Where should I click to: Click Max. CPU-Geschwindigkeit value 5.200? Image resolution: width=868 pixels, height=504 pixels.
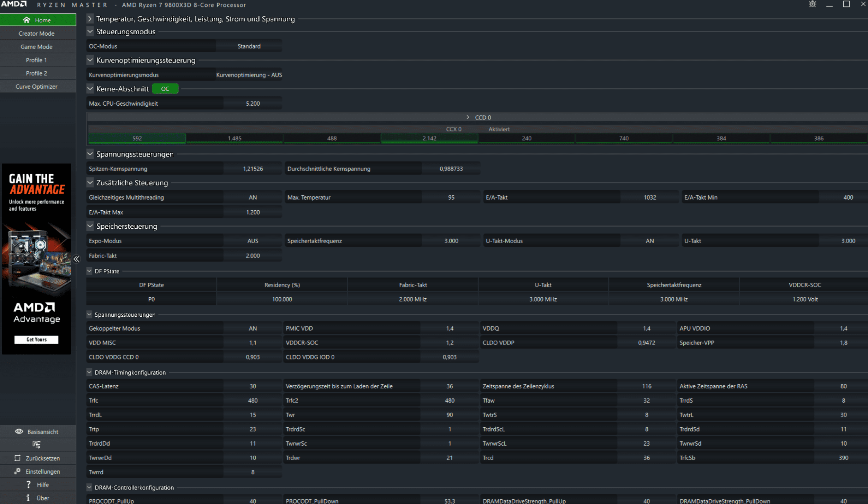(252, 104)
